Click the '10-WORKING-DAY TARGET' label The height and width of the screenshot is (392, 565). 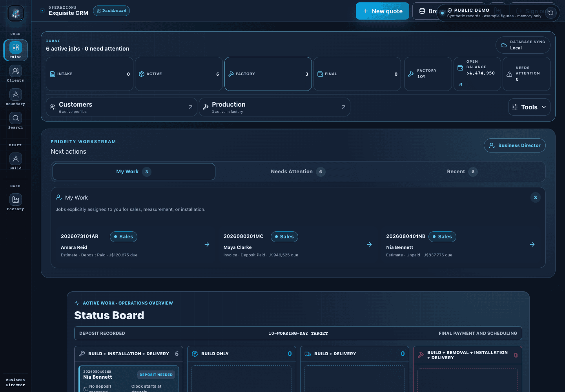click(298, 334)
